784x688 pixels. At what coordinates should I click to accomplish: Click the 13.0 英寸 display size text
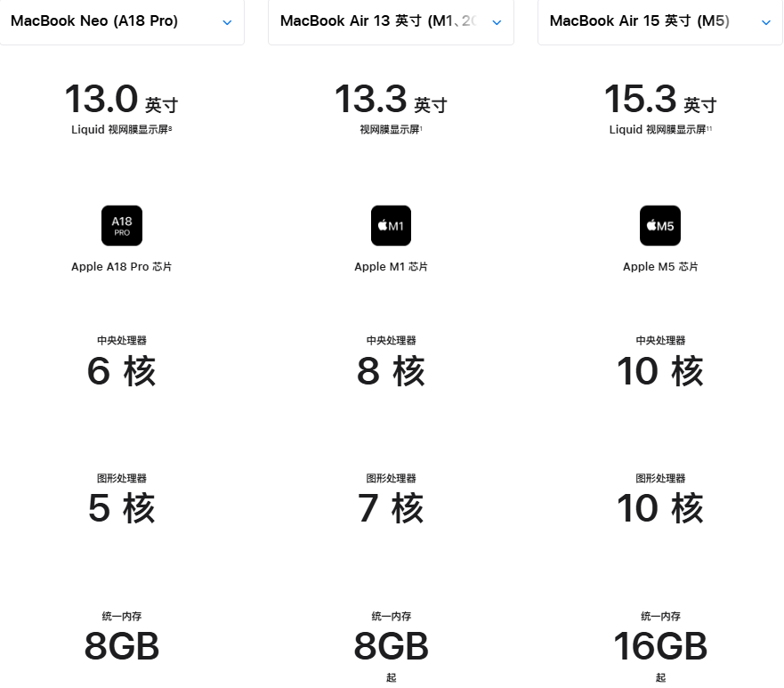(121, 100)
